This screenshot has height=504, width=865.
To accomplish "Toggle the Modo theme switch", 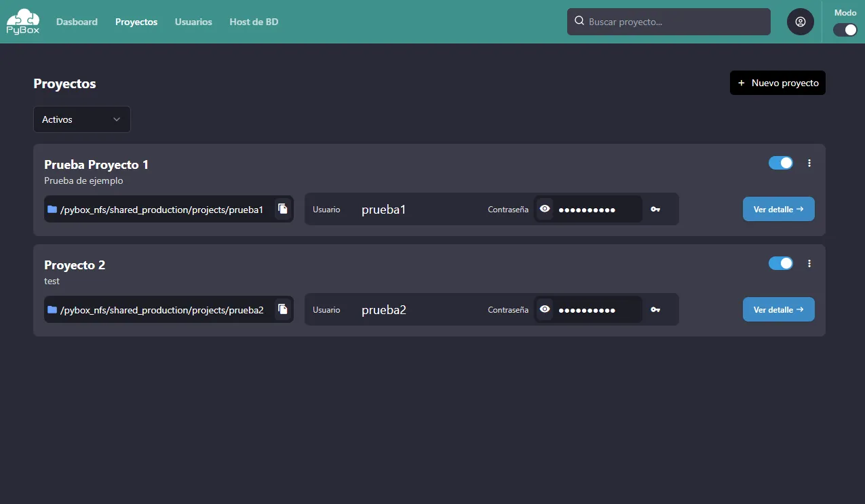I will click(845, 30).
